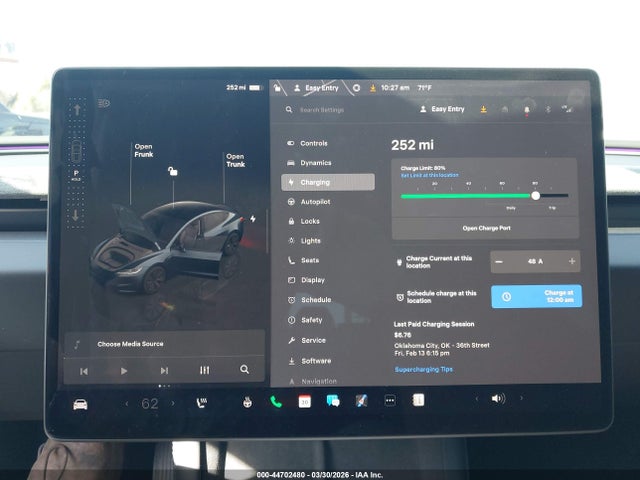The width and height of the screenshot is (640, 480).
Task: Choose a media source
Action: (x=130, y=344)
